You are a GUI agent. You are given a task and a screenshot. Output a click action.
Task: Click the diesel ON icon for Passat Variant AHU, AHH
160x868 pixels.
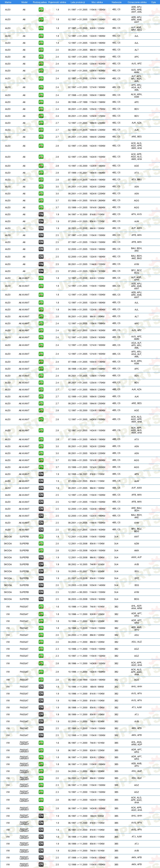coord(41,816)
